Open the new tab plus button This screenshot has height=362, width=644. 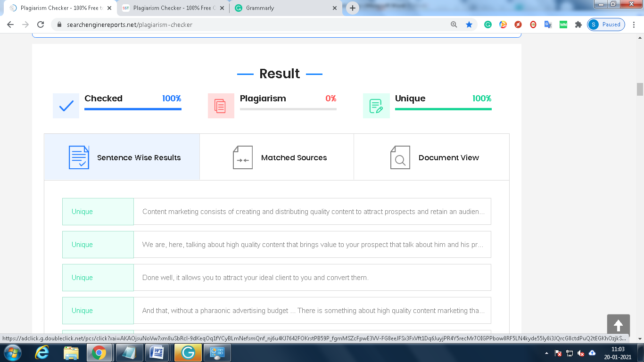click(352, 8)
